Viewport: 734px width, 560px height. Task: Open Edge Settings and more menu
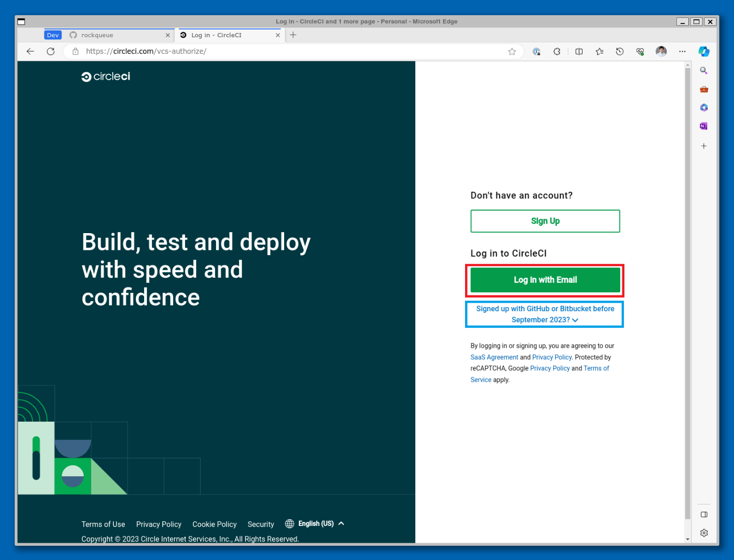pos(682,51)
